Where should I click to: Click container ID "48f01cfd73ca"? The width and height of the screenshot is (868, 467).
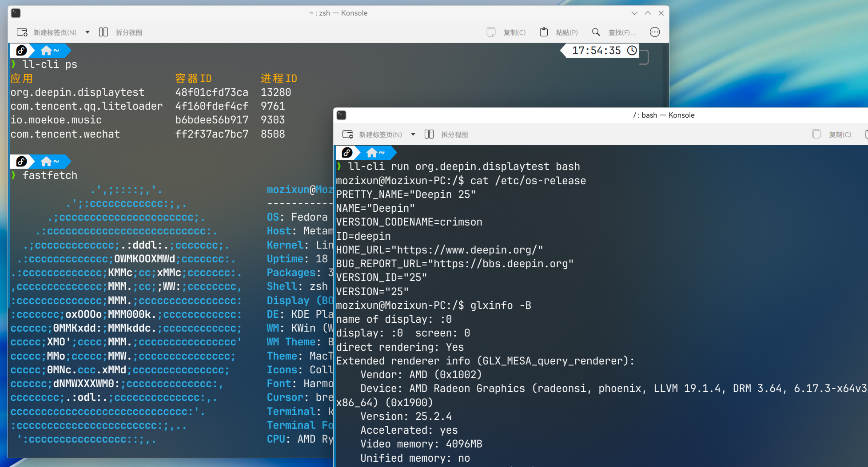212,92
